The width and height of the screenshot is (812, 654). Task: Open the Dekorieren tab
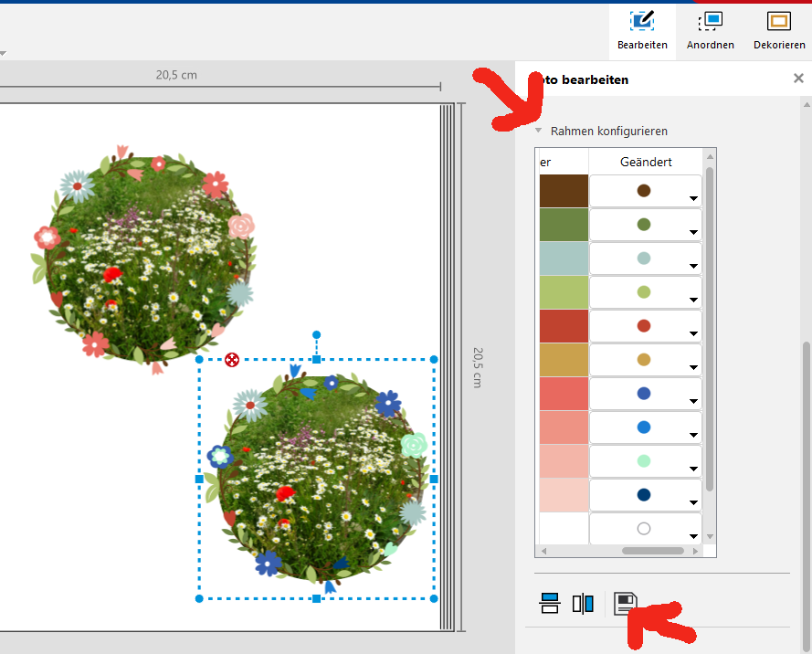(778, 30)
